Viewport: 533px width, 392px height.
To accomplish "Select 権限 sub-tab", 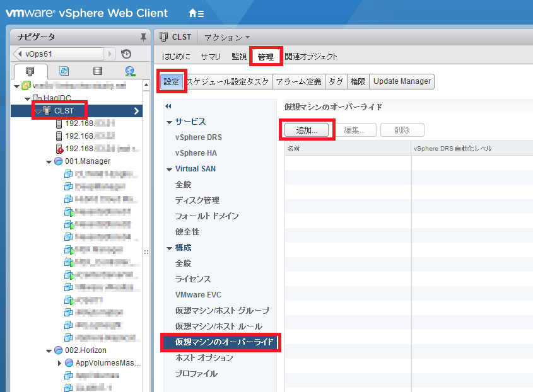I will [x=358, y=81].
